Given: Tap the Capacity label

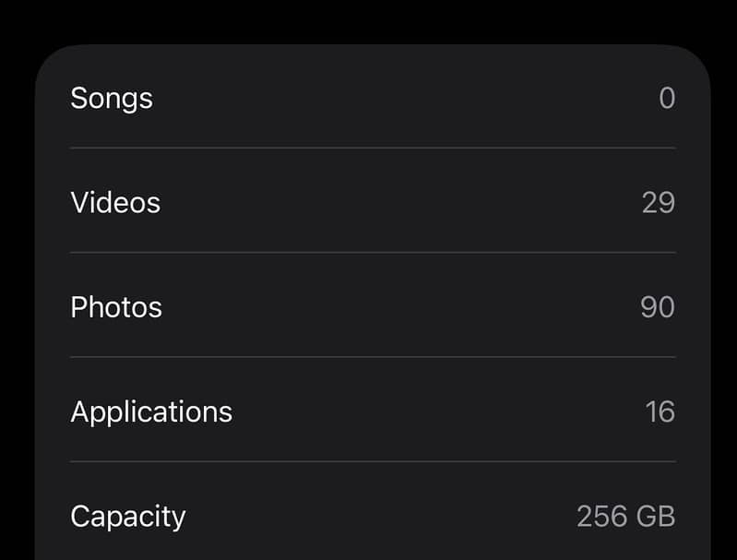Looking at the screenshot, I should click(128, 516).
